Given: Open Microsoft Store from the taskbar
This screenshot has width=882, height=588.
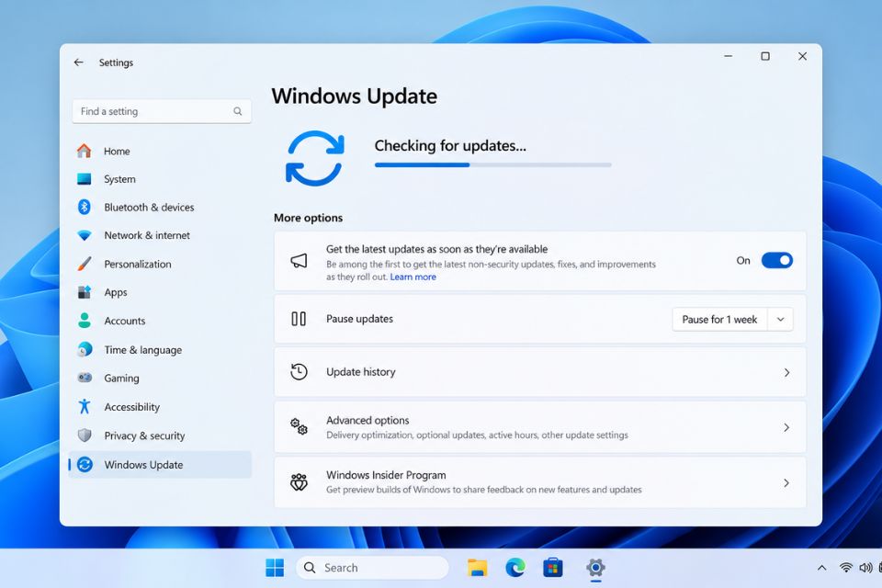Looking at the screenshot, I should pos(553,568).
